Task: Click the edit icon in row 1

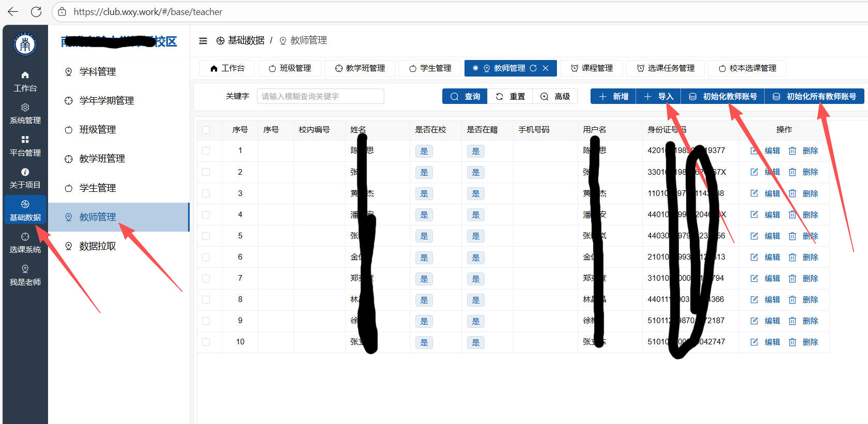Action: [754, 150]
